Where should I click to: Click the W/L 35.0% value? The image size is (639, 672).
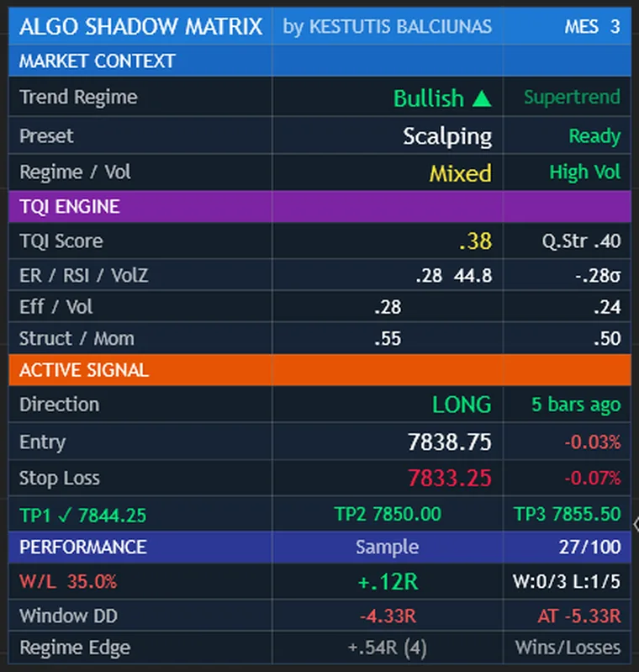[68, 581]
